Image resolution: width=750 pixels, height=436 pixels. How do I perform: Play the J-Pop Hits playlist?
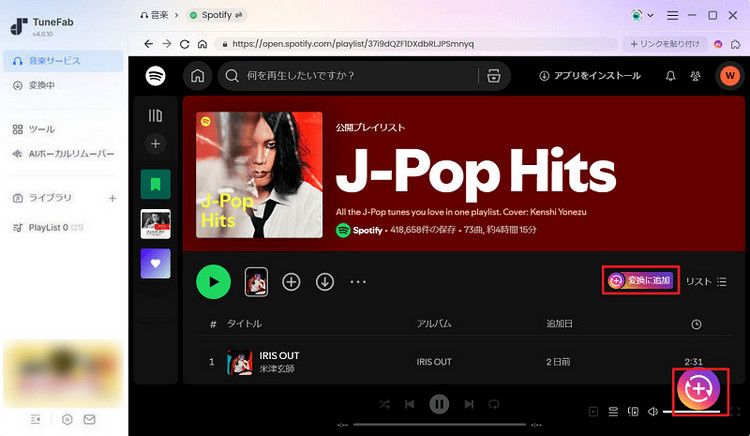213,282
